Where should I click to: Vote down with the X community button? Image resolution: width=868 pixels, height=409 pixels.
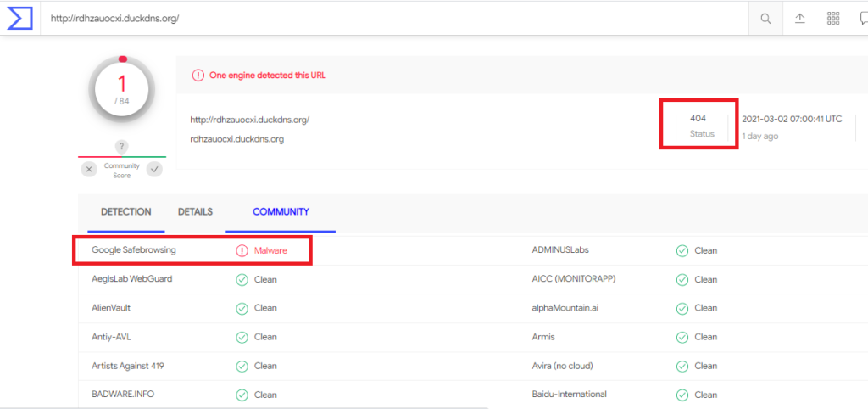click(x=89, y=169)
